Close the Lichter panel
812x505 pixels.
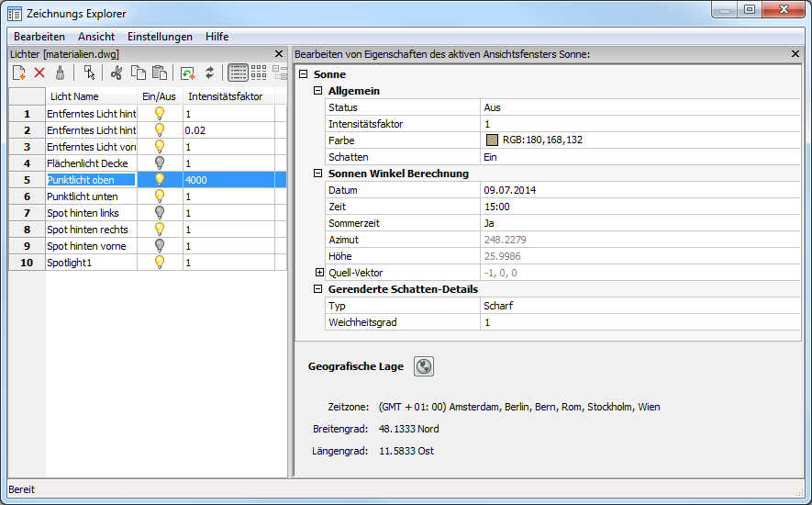(279, 54)
